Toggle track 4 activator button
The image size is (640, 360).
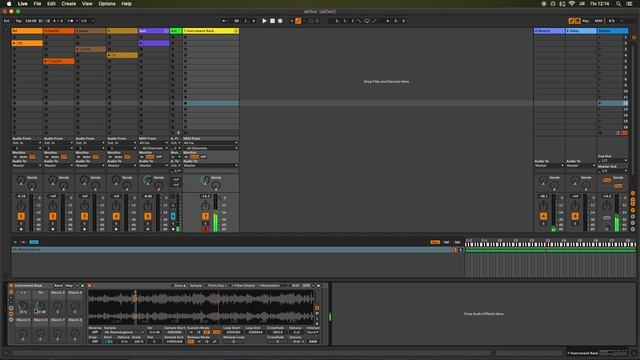point(116,216)
